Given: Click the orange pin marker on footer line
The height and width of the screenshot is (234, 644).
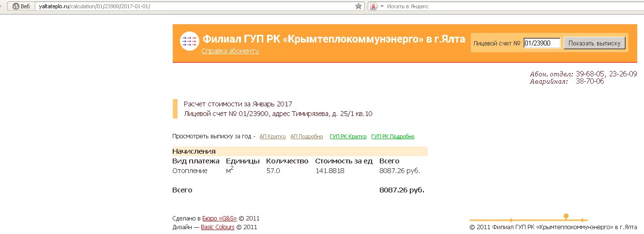Looking at the screenshot, I should point(566,216).
